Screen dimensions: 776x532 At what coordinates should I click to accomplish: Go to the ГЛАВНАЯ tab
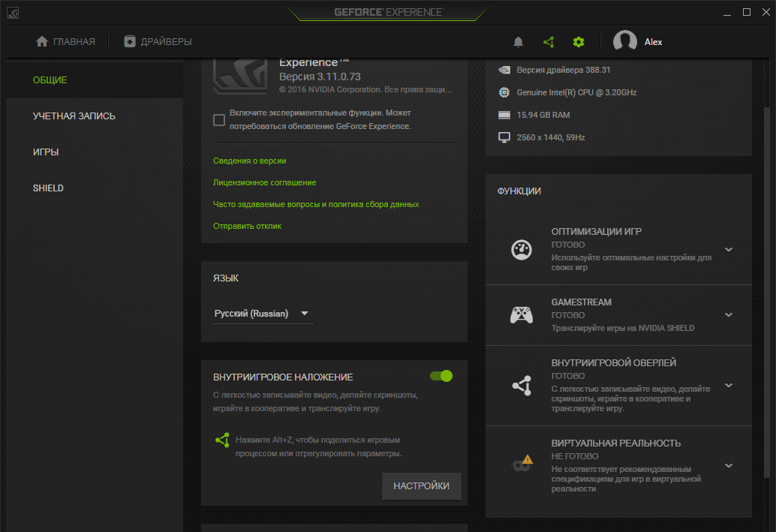(65, 41)
